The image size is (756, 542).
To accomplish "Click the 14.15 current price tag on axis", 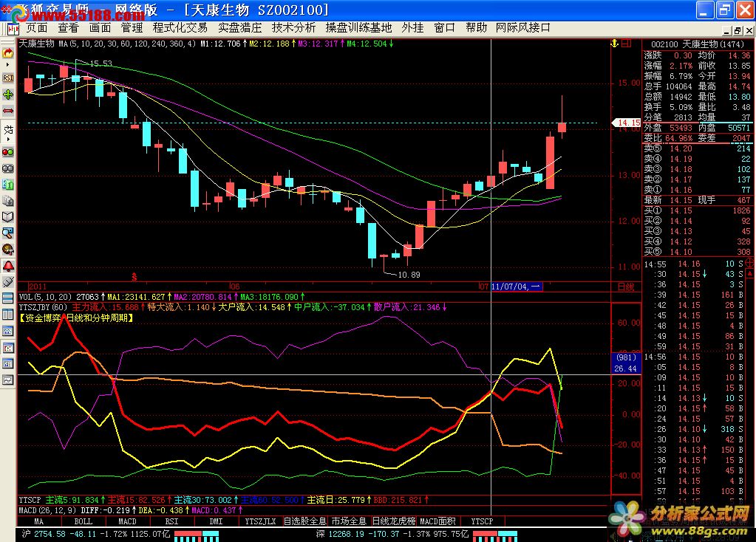I will pos(627,123).
